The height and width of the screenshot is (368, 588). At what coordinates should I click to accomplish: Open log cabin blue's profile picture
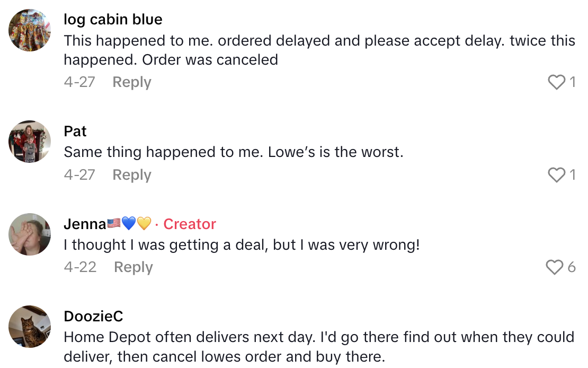pyautogui.click(x=30, y=30)
